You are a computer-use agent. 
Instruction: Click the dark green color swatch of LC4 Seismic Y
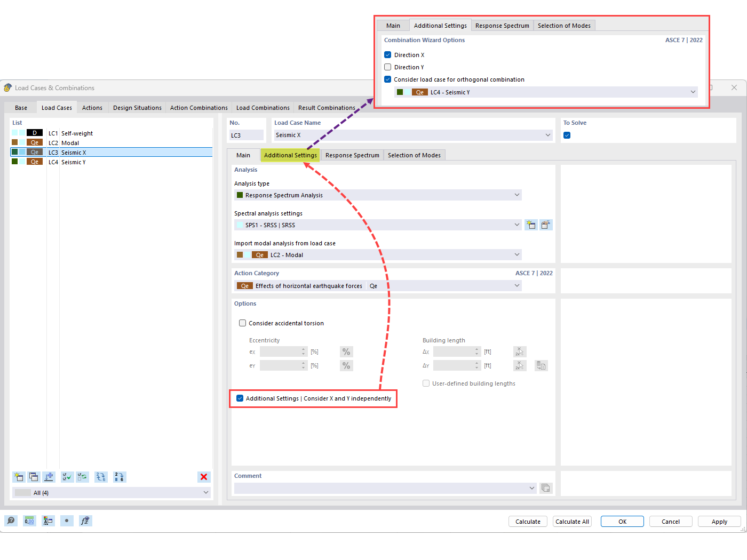pyautogui.click(x=15, y=162)
